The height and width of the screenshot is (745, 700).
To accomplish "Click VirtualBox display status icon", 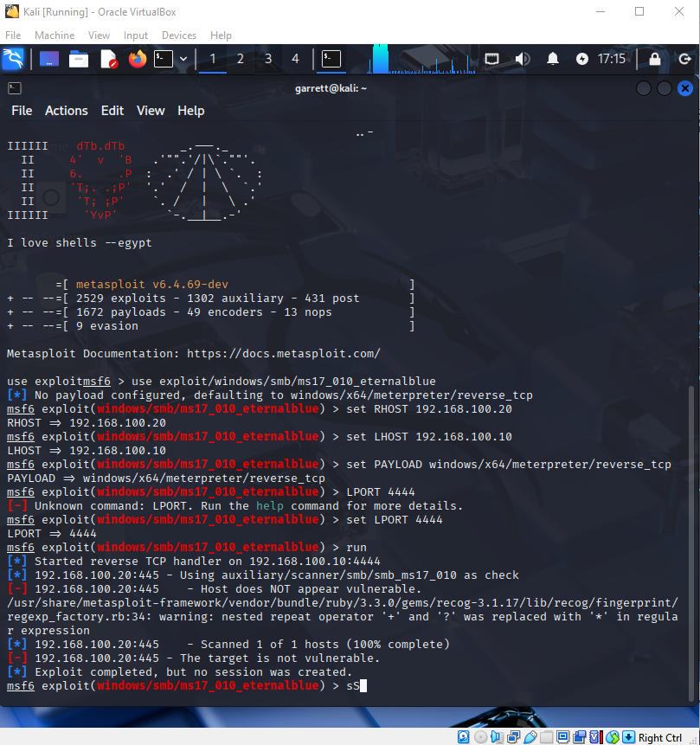I will 562,737.
